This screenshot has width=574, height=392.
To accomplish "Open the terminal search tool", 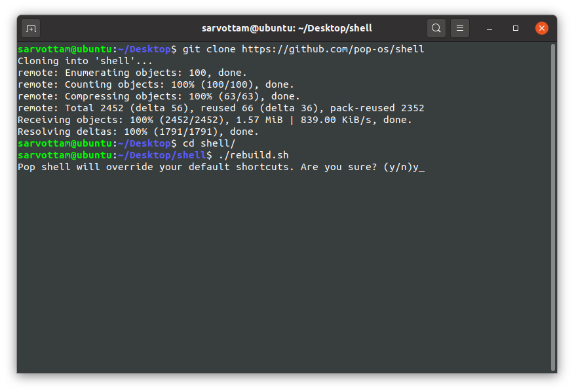I will 436,28.
